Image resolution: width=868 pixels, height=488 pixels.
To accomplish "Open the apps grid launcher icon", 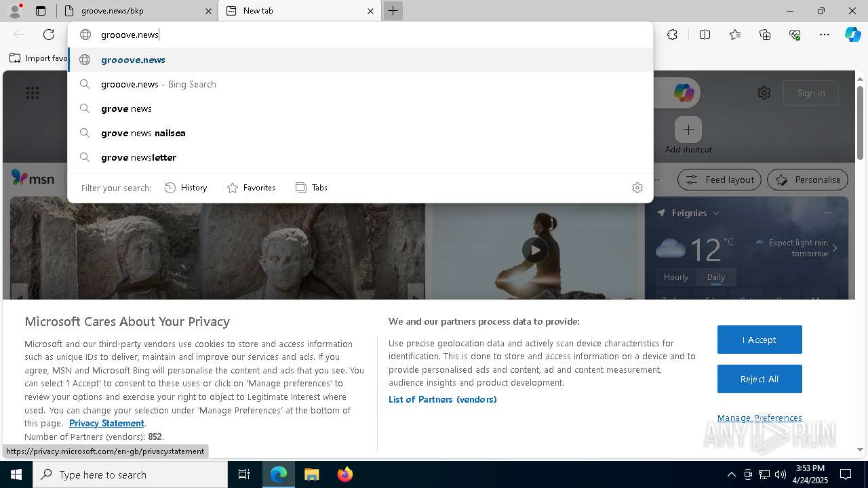I will [x=33, y=93].
